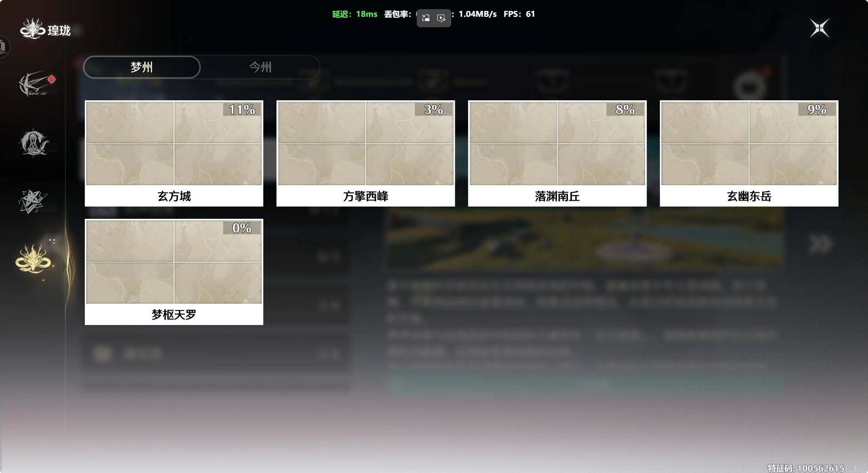Select the sidebar round emblem icon
This screenshot has height=473, width=868.
pos(34,143)
